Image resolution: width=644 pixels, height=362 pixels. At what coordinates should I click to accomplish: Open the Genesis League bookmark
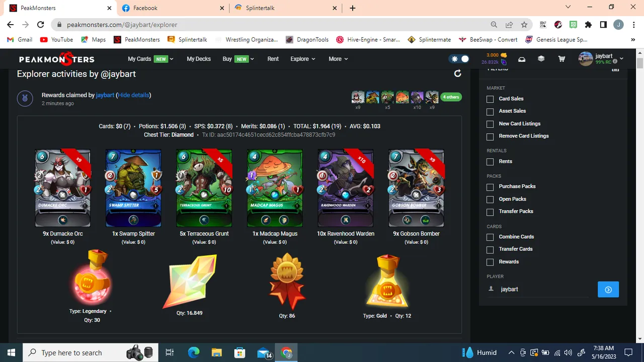(x=556, y=40)
